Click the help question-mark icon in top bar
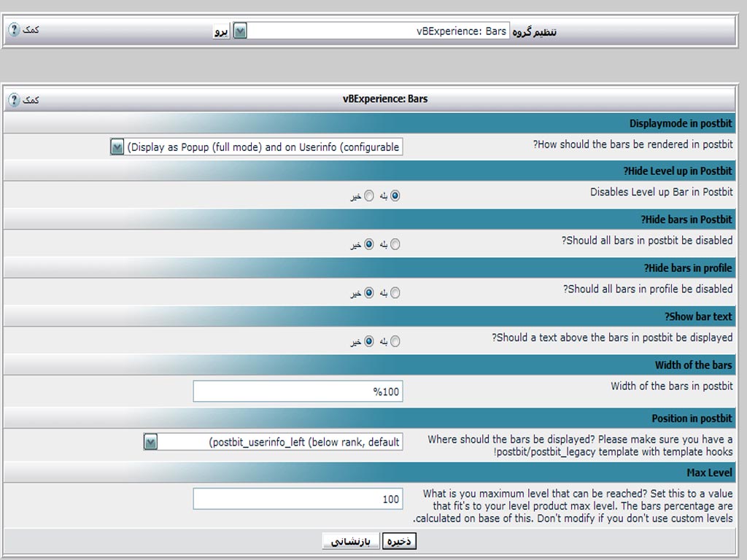The image size is (747, 560). (x=14, y=29)
